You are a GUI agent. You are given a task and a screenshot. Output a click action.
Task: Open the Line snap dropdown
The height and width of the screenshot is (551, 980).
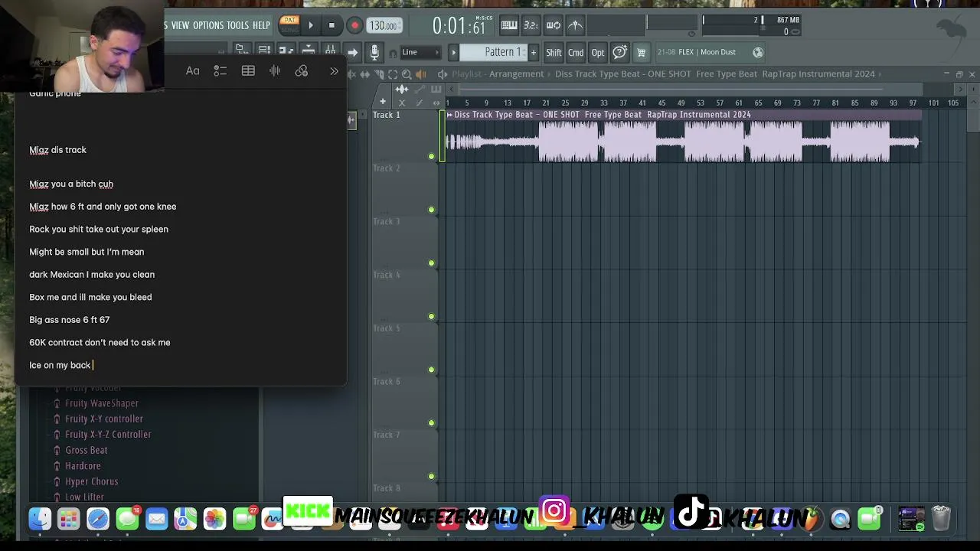click(x=420, y=52)
